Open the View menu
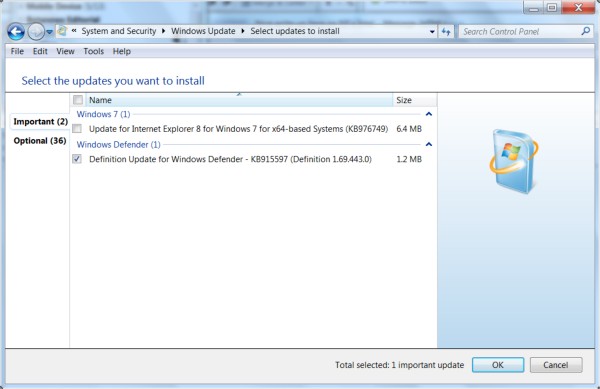 click(65, 51)
